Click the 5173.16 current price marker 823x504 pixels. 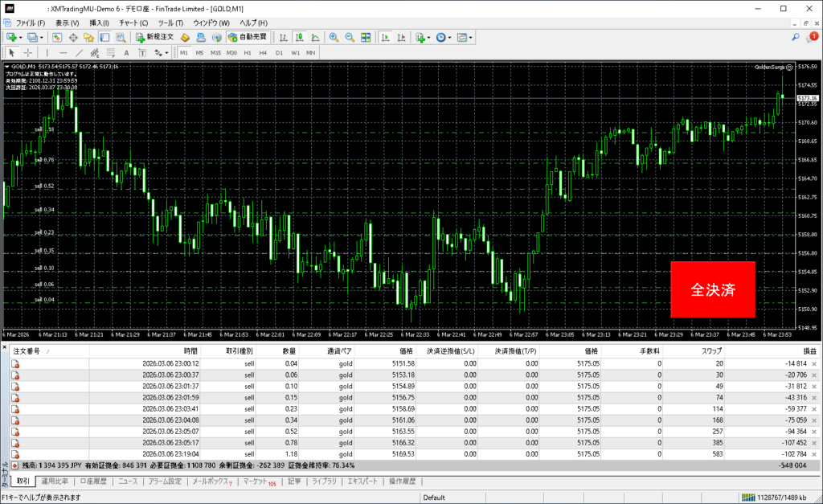coord(807,98)
